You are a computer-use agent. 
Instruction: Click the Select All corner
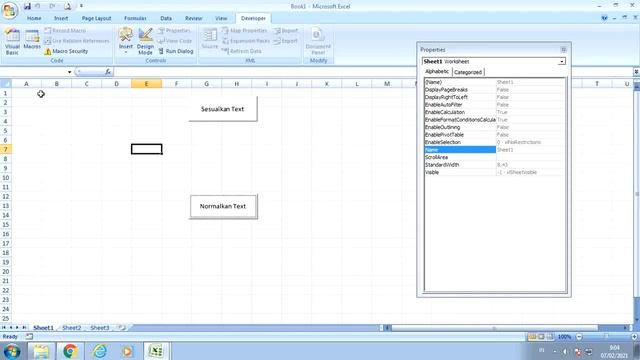(6, 84)
